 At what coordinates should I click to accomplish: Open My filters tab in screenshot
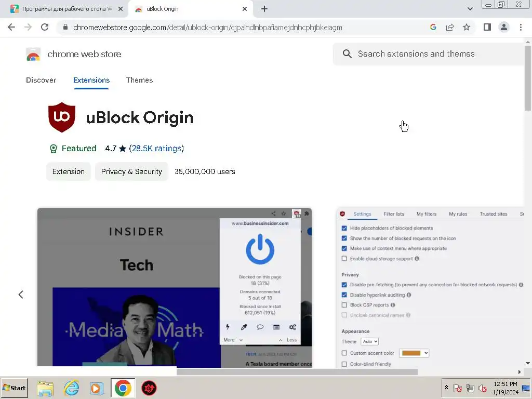[x=427, y=214]
